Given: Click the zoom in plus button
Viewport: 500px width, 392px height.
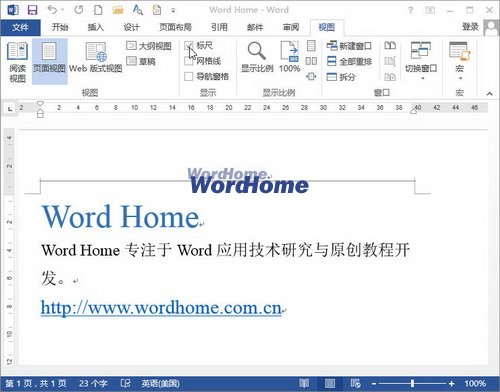Looking at the screenshot, I should (x=451, y=384).
